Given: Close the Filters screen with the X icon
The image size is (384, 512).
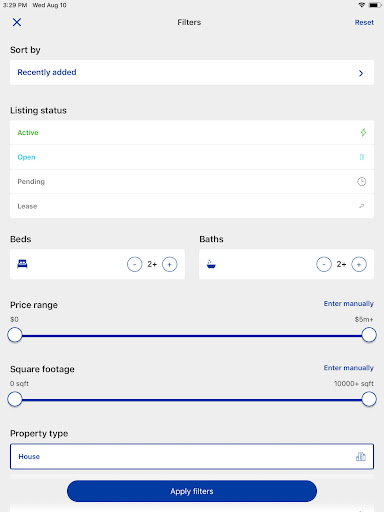Looking at the screenshot, I should [17, 22].
